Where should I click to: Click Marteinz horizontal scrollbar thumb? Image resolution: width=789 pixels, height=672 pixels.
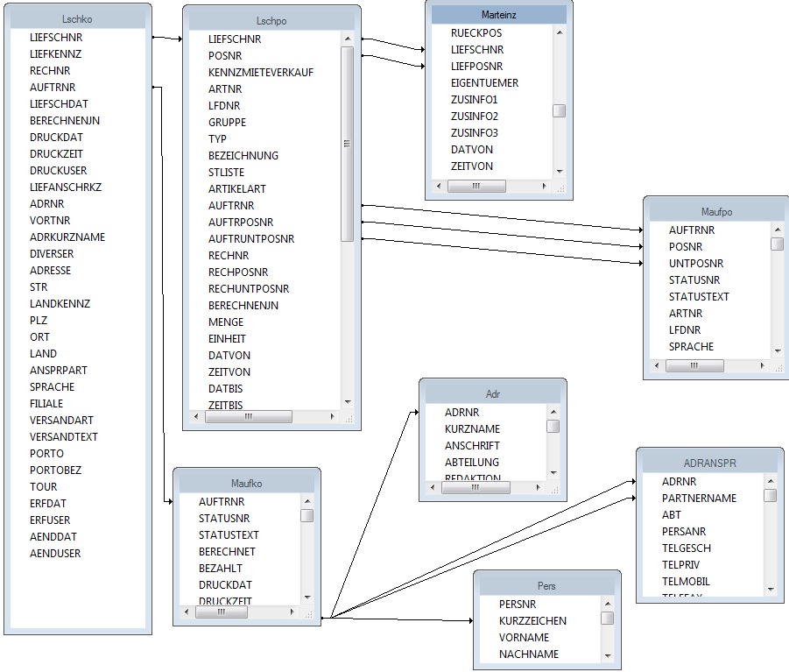pos(476,186)
